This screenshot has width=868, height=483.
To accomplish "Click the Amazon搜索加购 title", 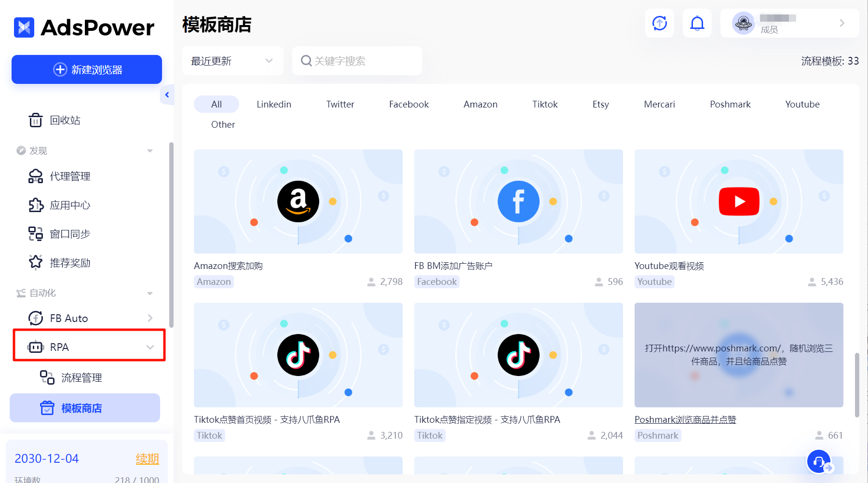I will (228, 266).
